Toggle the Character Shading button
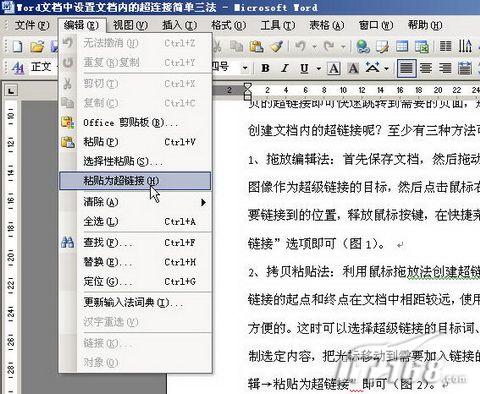480x394 pixels. pos(353,68)
